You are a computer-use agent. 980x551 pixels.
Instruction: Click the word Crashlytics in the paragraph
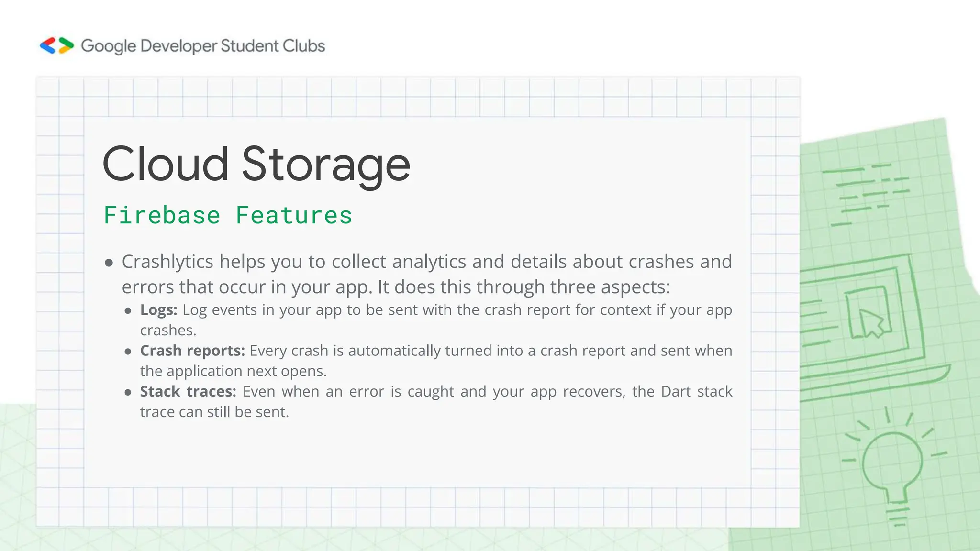[x=167, y=262]
